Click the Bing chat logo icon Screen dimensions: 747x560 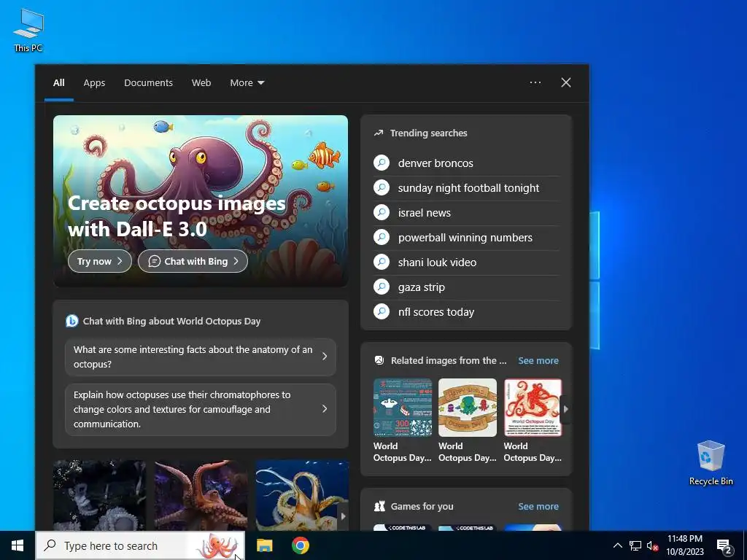coord(72,321)
